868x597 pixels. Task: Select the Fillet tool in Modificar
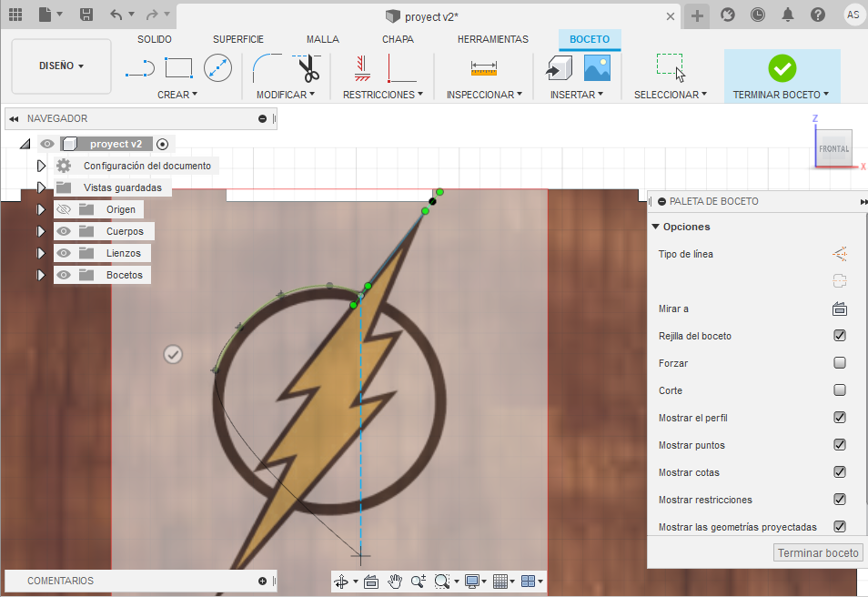click(x=267, y=68)
